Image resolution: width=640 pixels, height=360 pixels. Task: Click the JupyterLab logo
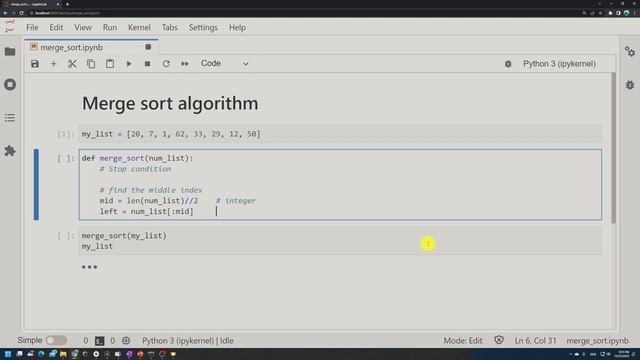point(10,26)
